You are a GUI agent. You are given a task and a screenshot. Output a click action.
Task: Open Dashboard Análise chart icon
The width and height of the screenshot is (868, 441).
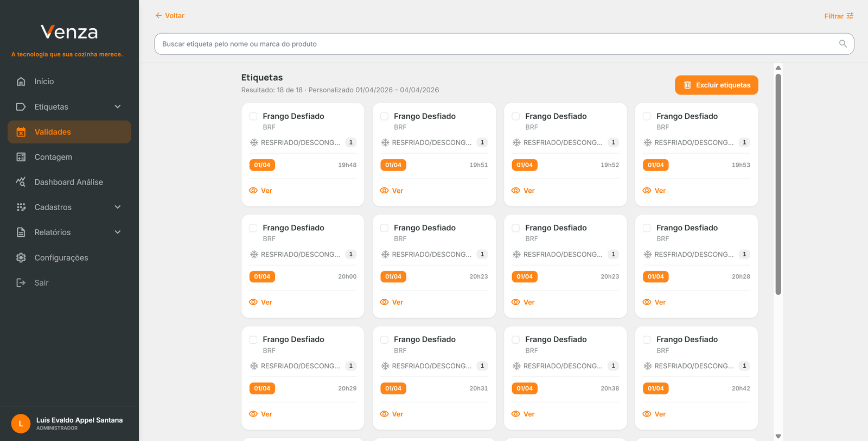pos(21,182)
